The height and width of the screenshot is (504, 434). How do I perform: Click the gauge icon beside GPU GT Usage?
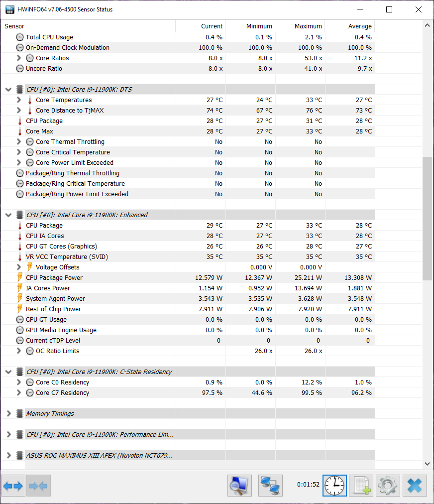click(20, 320)
